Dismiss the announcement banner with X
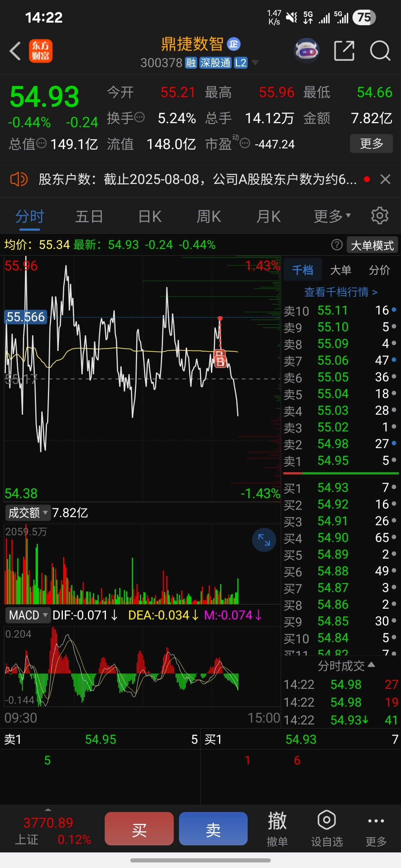Screen dimensions: 401x868 (385, 180)
